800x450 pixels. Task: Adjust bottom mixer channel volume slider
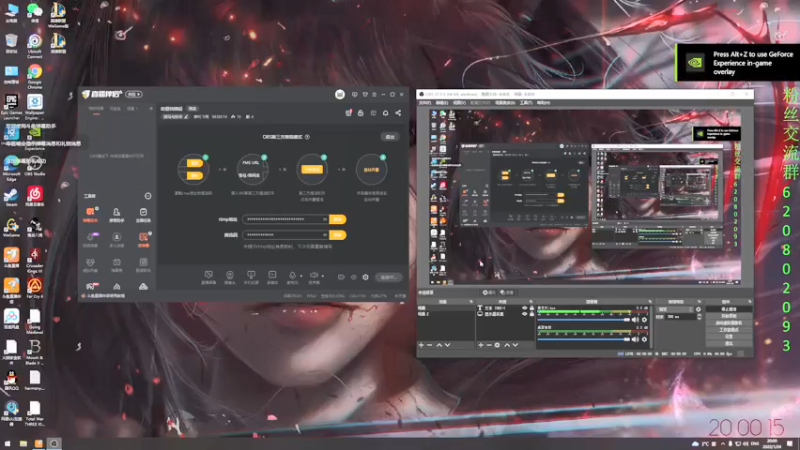pyautogui.click(x=584, y=339)
